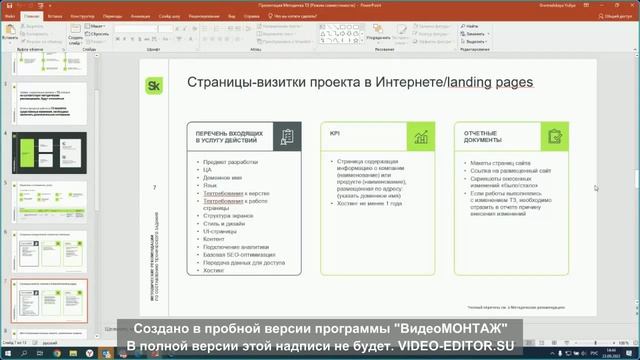Open the Макет layout dropdown
Viewport: 640px width, 360px height.
95,26
